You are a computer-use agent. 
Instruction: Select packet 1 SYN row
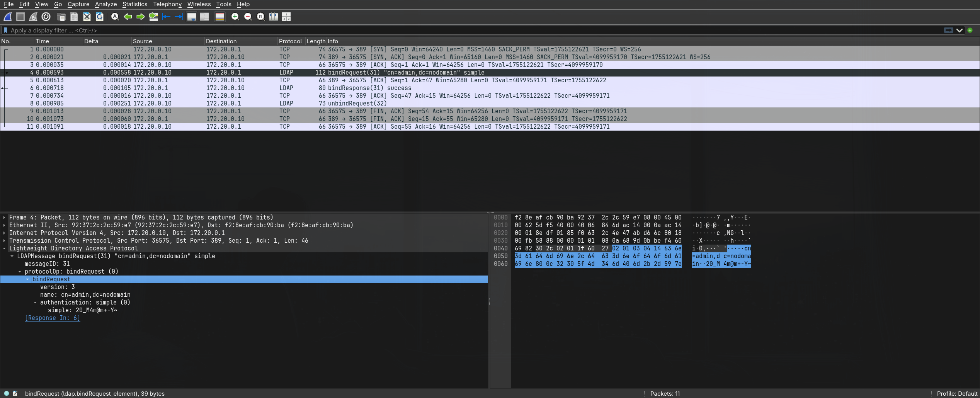click(x=490, y=49)
